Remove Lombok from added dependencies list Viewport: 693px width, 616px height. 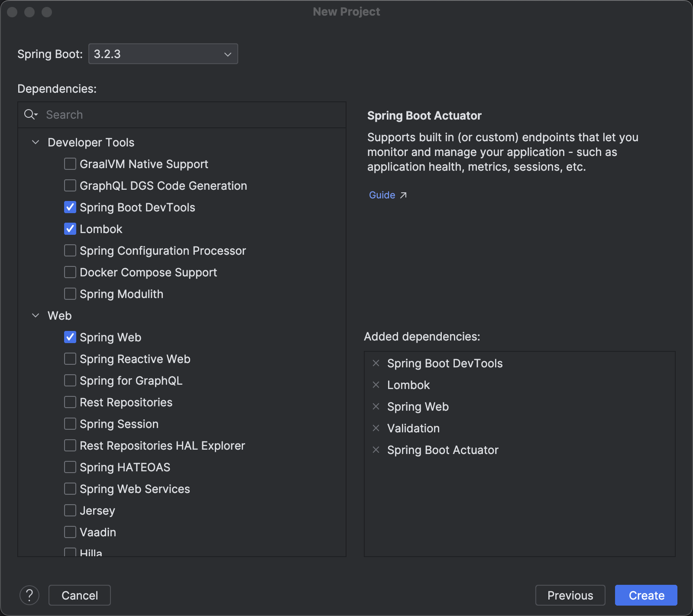(376, 385)
